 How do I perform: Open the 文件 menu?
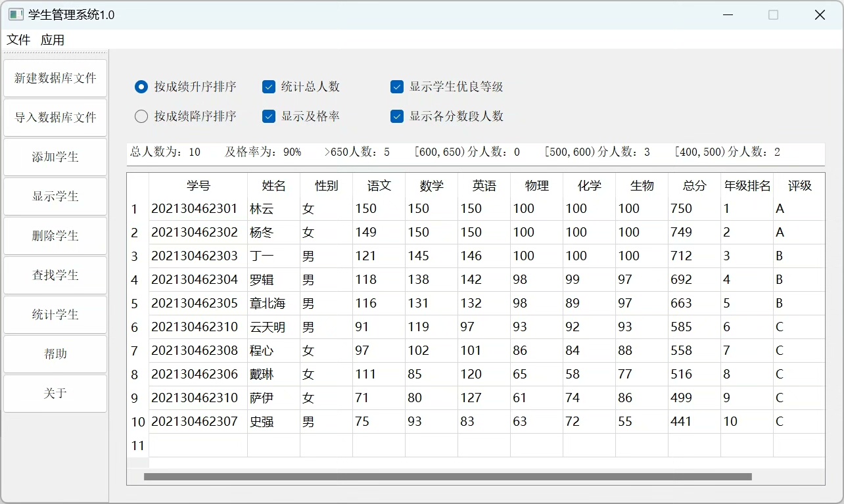tap(18, 40)
